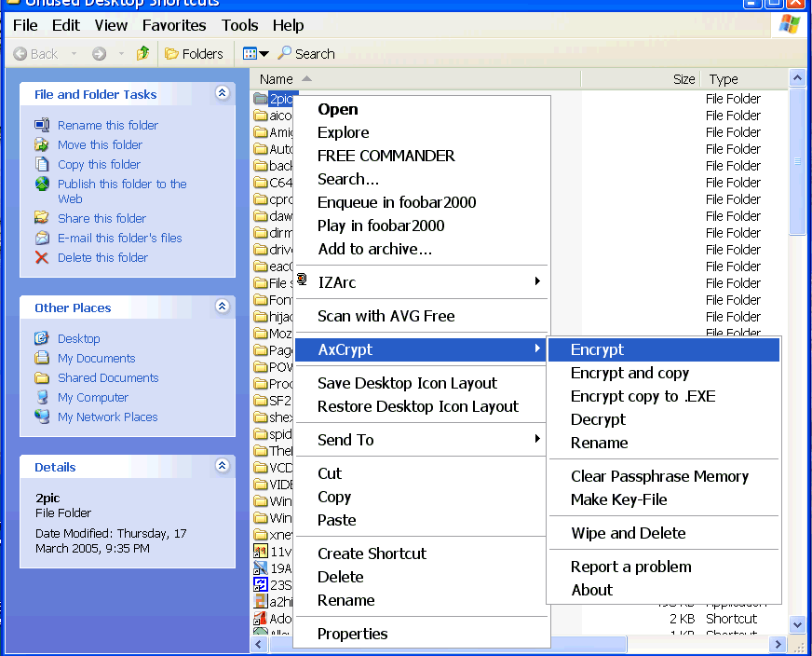The width and height of the screenshot is (812, 656).
Task: Go to My Network Places link
Action: 108,417
